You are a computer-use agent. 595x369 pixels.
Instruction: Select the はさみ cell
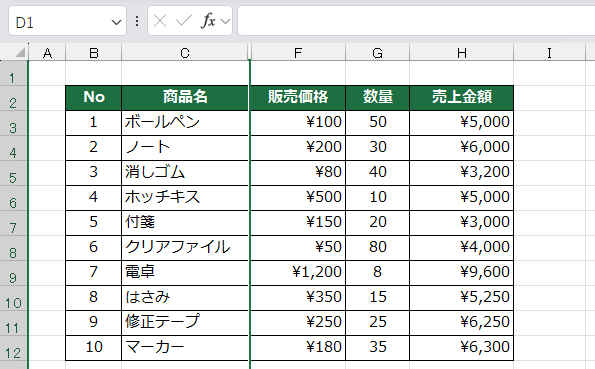[x=185, y=298]
